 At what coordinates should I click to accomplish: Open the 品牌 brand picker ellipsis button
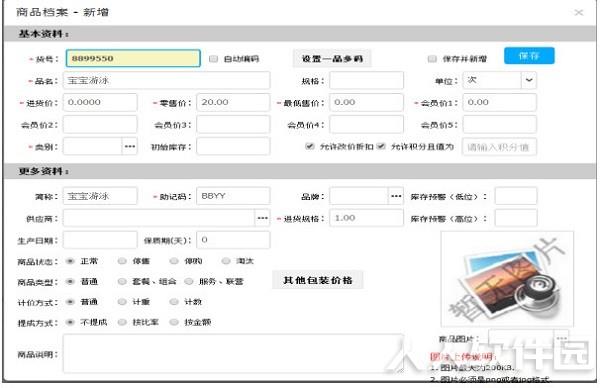point(396,196)
